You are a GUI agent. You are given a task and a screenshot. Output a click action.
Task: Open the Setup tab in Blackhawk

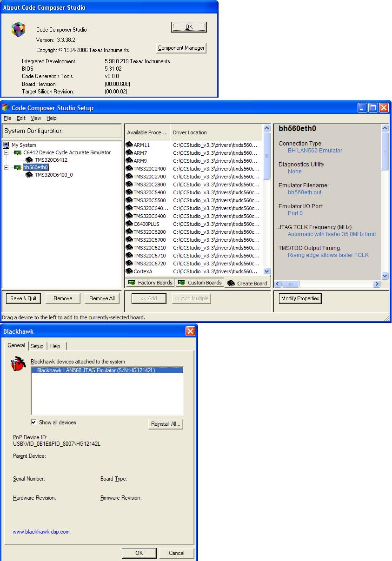(x=37, y=346)
